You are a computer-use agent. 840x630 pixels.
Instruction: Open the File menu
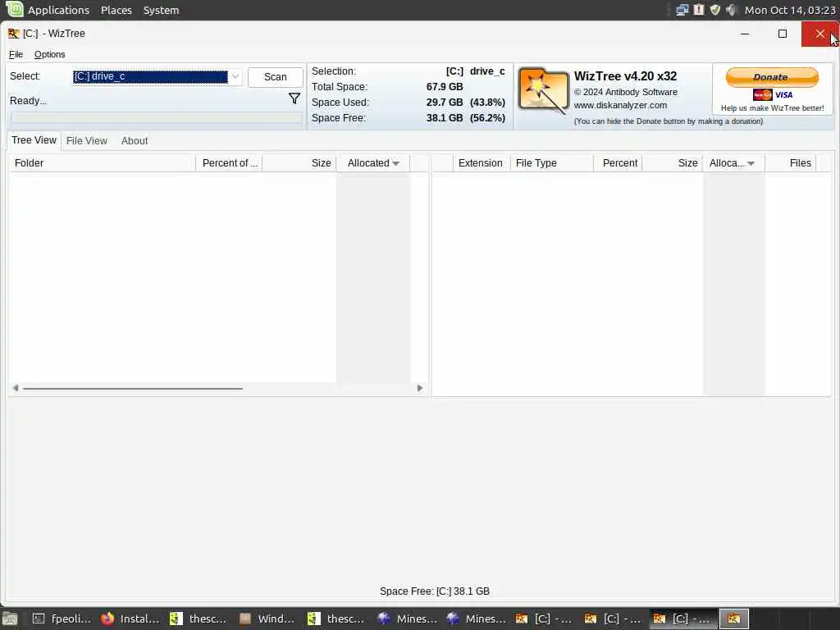(16, 54)
